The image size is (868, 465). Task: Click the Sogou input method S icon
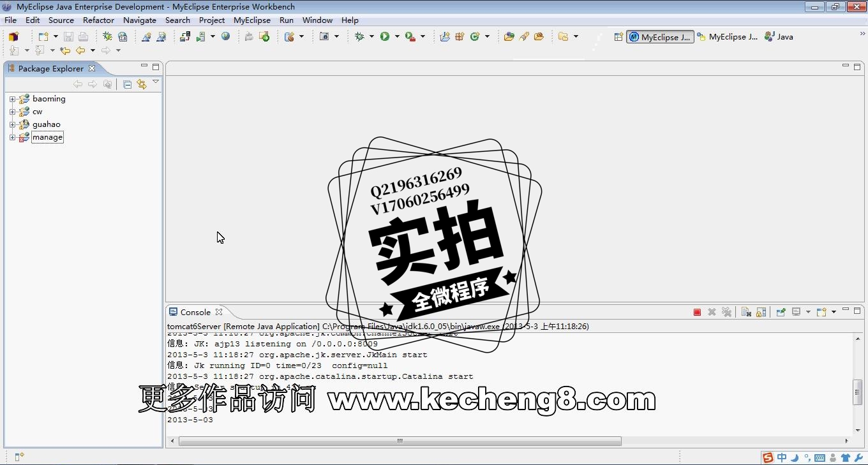[768, 457]
